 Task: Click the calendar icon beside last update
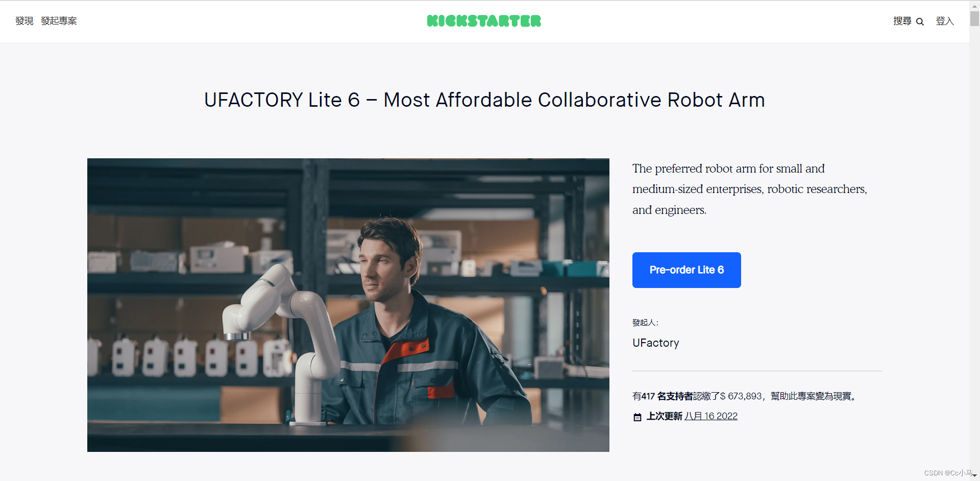(638, 417)
